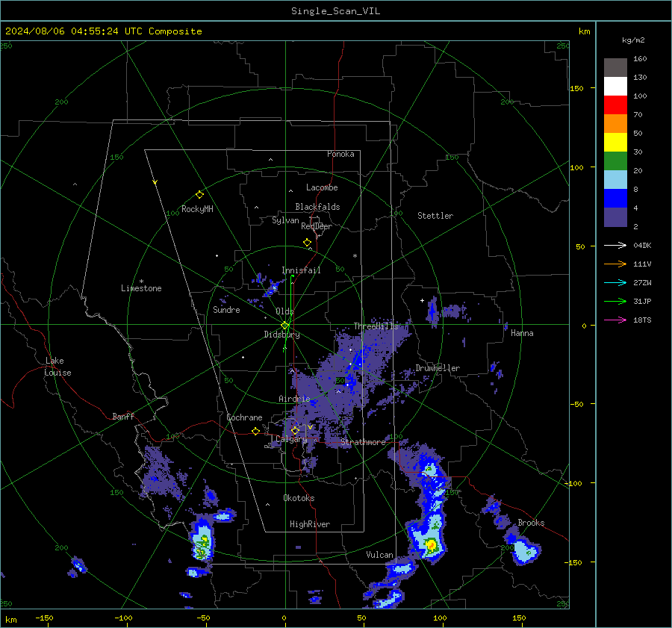Click the ThreeHills town label
The image size is (672, 628).
pos(376,326)
